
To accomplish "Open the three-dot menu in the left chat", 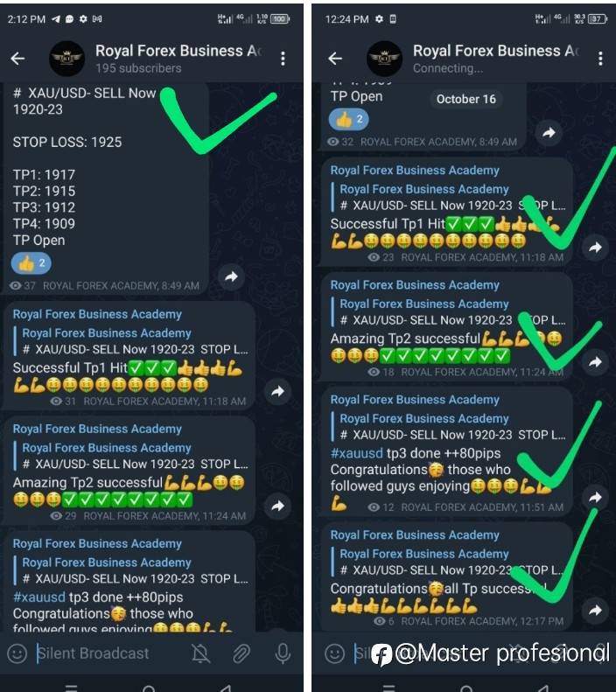I will 283,59.
